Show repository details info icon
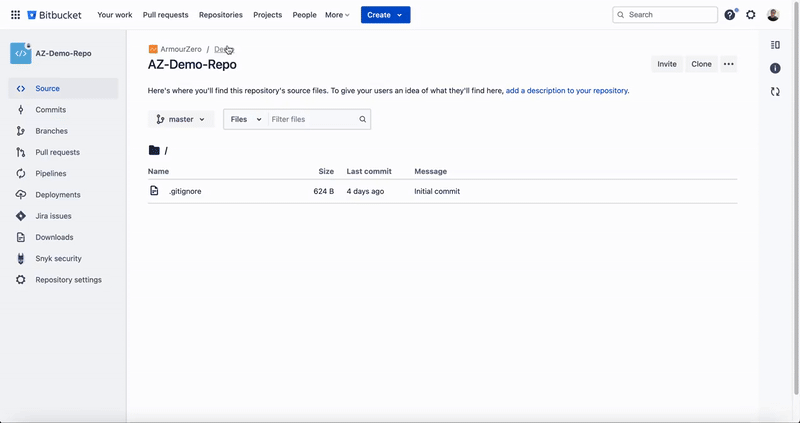The width and height of the screenshot is (800, 423). click(775, 68)
